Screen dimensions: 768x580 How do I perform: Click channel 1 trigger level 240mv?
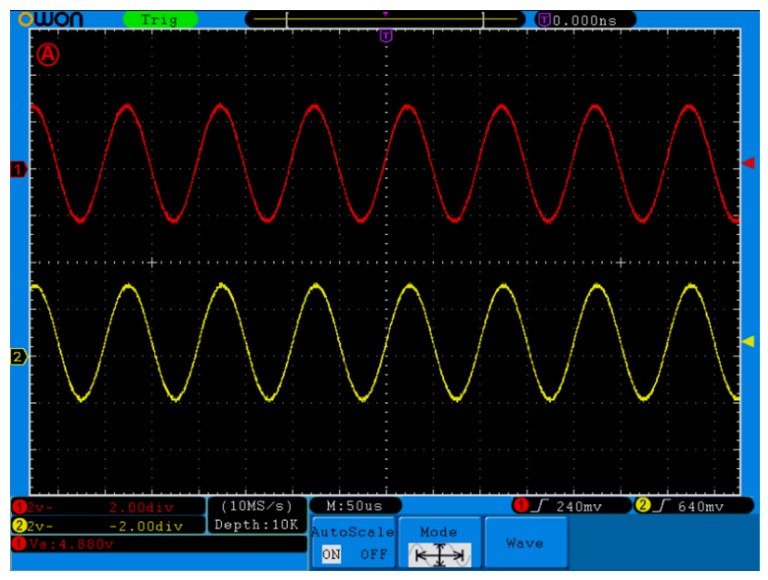coord(579,507)
